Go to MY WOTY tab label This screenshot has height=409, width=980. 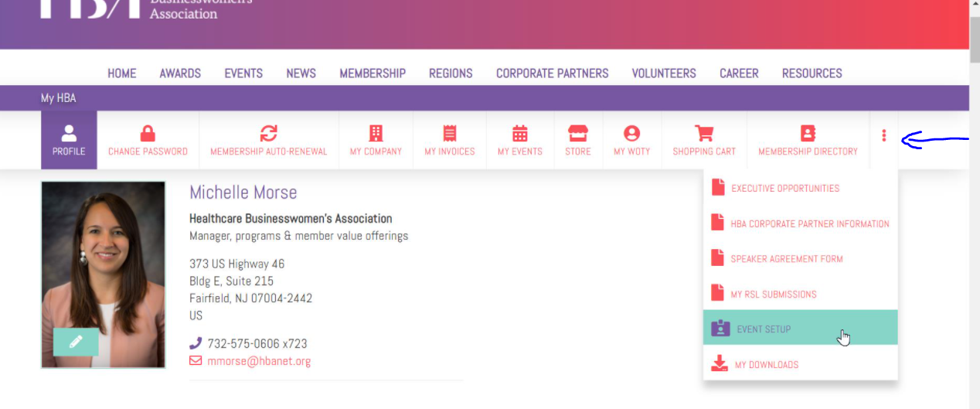[x=632, y=152]
